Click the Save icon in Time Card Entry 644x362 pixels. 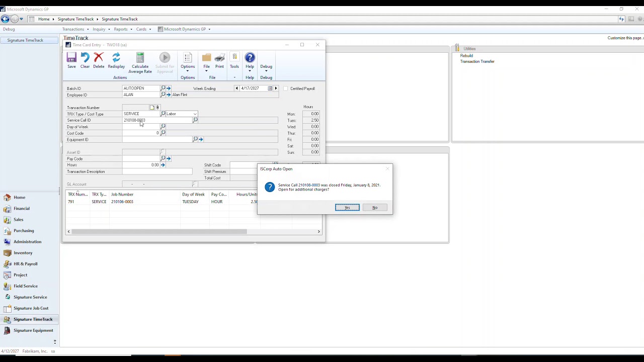click(x=71, y=58)
